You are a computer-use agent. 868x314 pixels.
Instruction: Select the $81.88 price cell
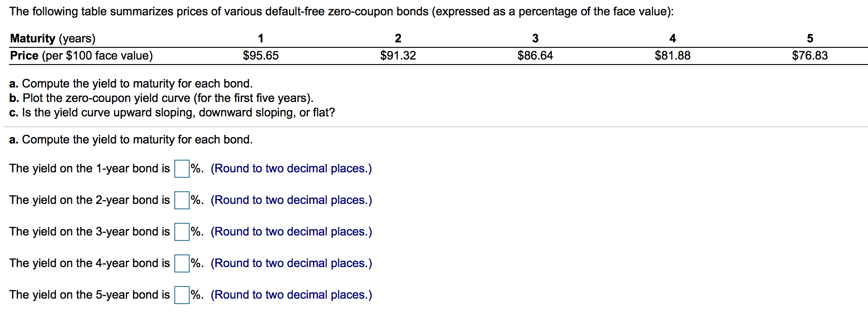672,55
